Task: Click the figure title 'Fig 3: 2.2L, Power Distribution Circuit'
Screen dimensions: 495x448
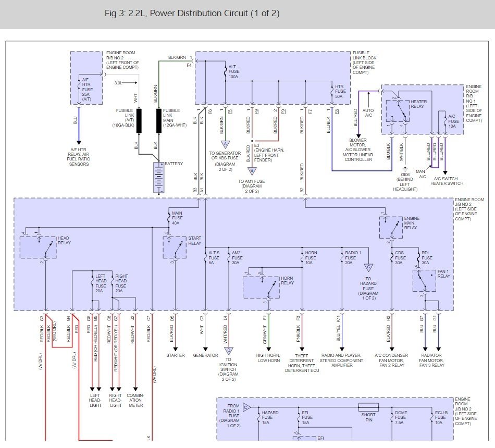Action: pyautogui.click(x=192, y=13)
